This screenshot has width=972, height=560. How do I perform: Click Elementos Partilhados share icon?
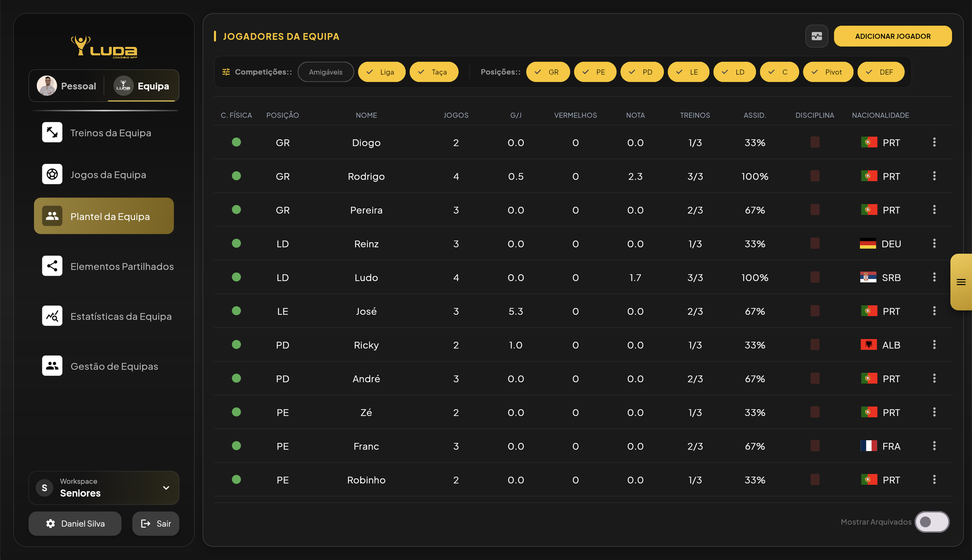52,266
